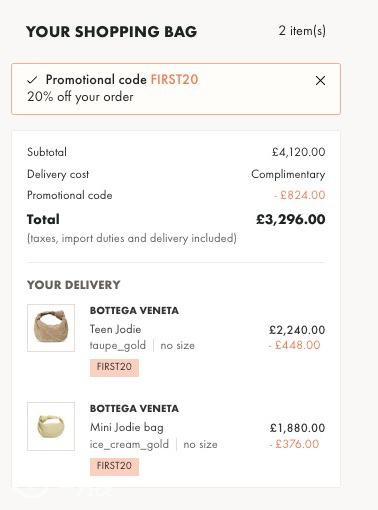Click the £2,240.00 Teen Jodie price

(297, 330)
